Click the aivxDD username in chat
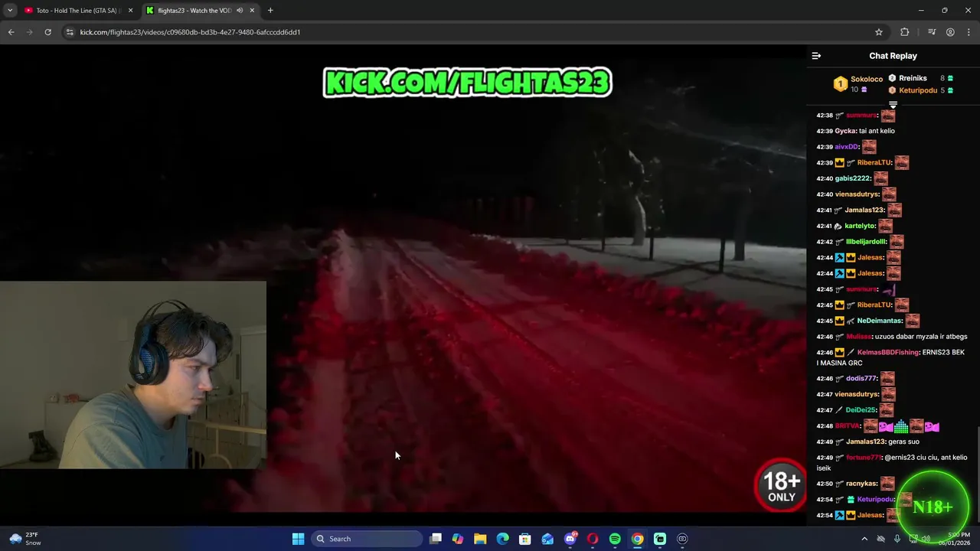 [x=847, y=147]
